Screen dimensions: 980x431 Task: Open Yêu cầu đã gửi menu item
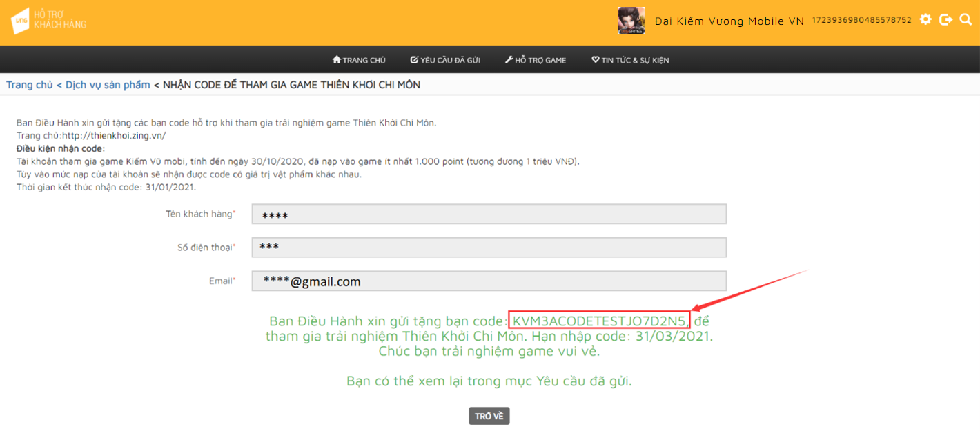445,60
